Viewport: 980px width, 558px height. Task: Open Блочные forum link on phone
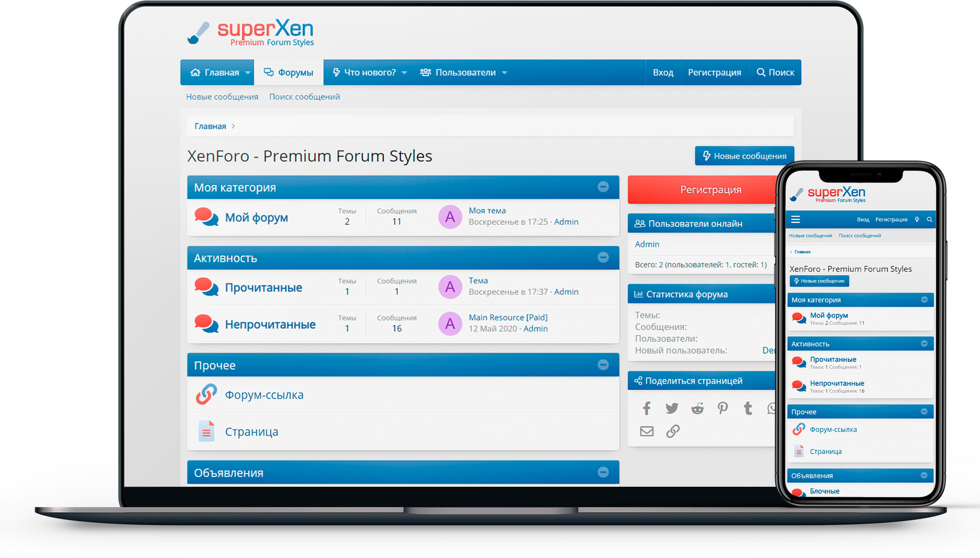click(825, 491)
